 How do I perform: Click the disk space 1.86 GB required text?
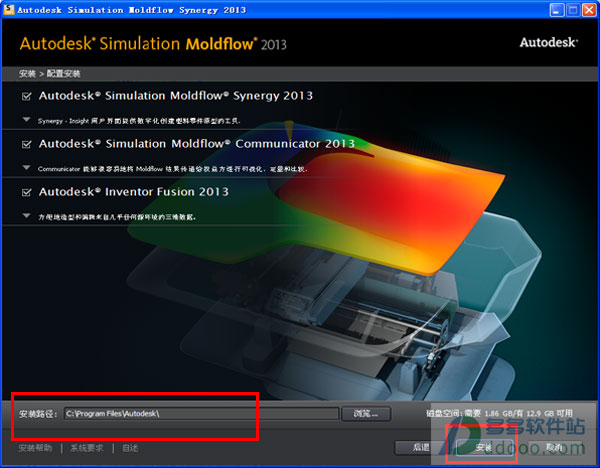[x=499, y=413]
